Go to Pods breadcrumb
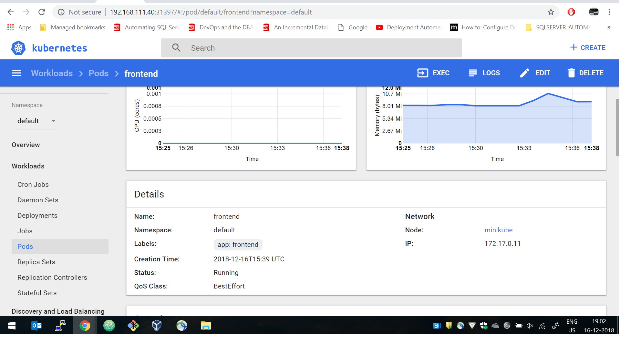The image size is (620, 364). click(x=98, y=73)
